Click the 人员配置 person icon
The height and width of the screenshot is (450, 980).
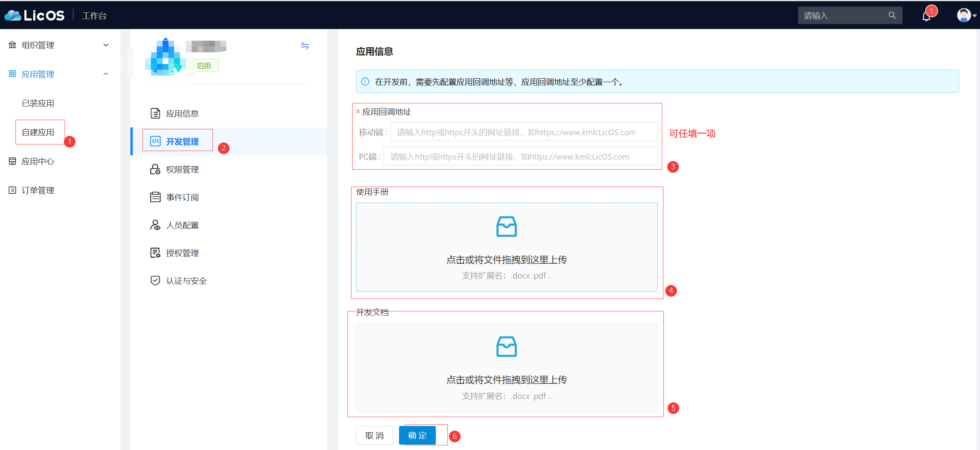pos(155,225)
